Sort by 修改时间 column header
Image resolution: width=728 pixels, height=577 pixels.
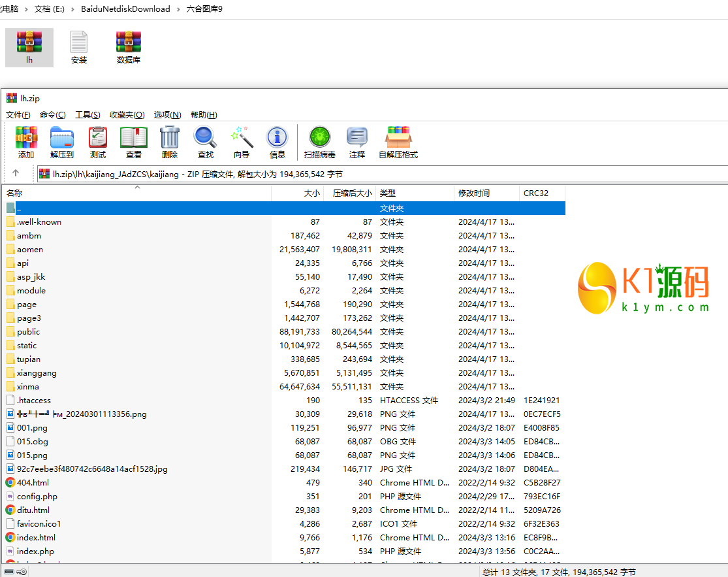coord(474,193)
